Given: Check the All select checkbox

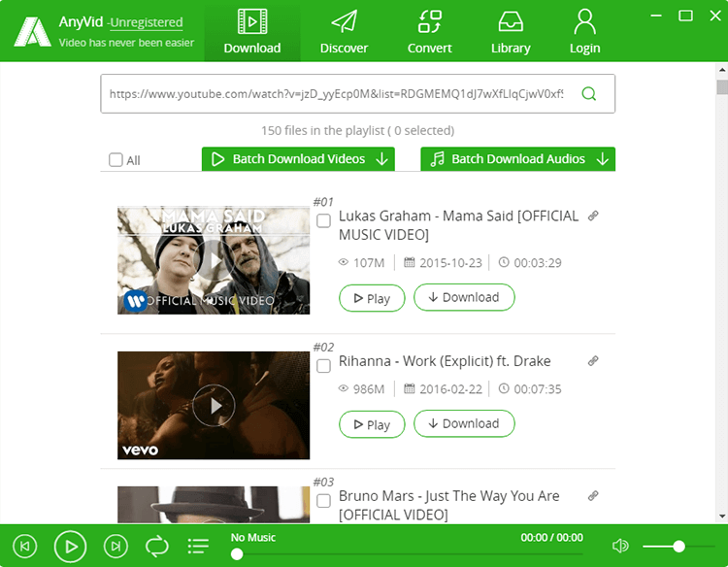Looking at the screenshot, I should pos(116,160).
